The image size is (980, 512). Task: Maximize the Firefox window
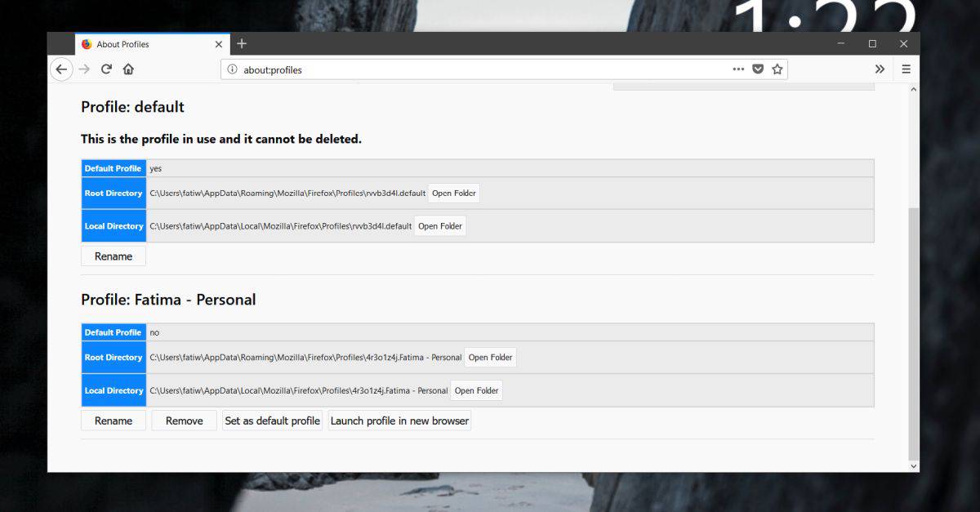click(872, 43)
